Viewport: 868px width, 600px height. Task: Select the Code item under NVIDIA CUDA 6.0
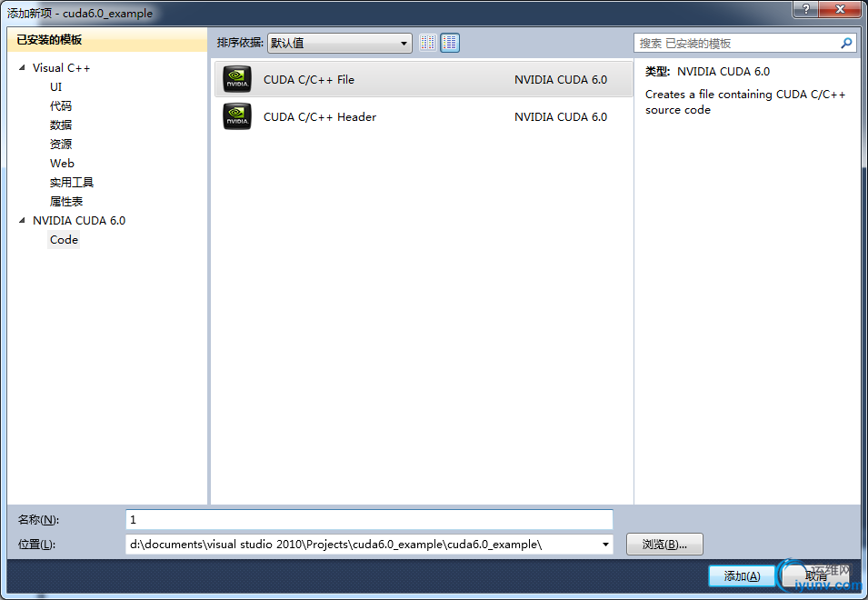point(64,240)
